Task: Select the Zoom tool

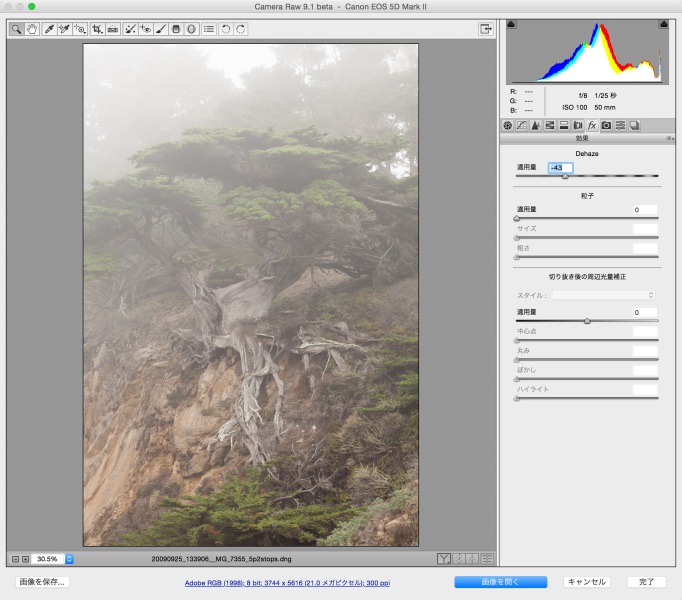Action: 17,29
